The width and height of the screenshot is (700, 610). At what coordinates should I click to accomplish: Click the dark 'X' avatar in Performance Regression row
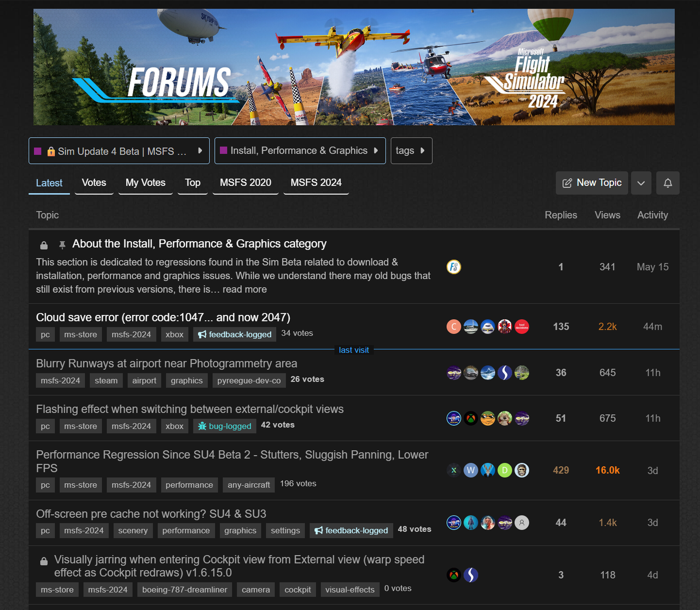454,470
